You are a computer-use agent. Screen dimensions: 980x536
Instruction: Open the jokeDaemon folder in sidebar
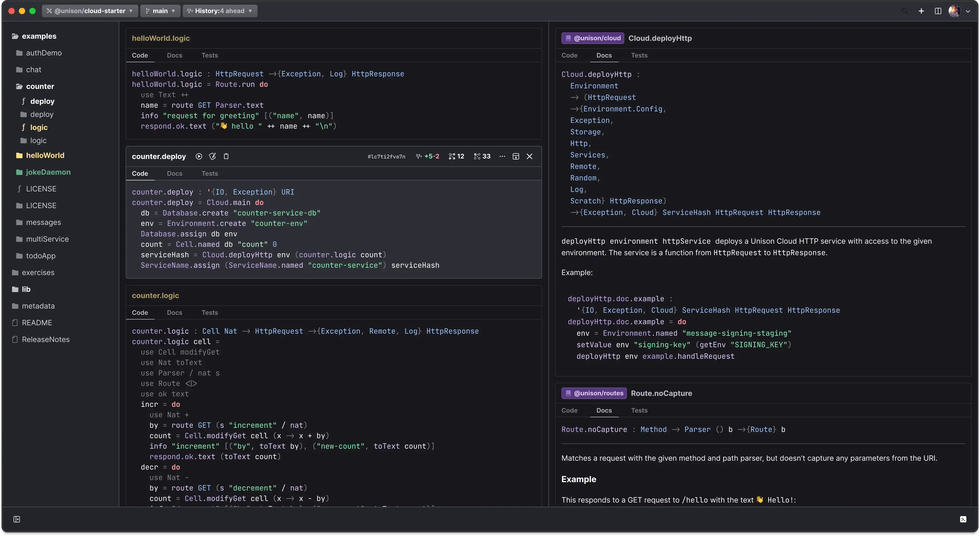[x=48, y=172]
